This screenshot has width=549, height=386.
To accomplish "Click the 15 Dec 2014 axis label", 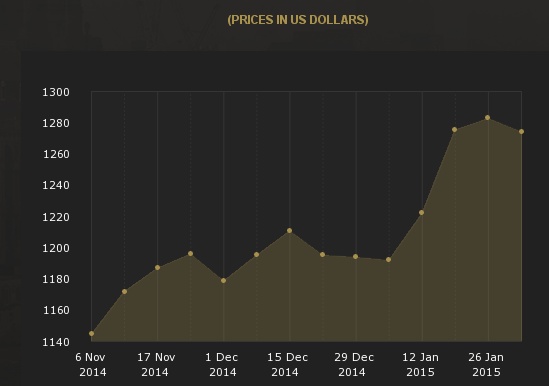I will [x=287, y=365].
